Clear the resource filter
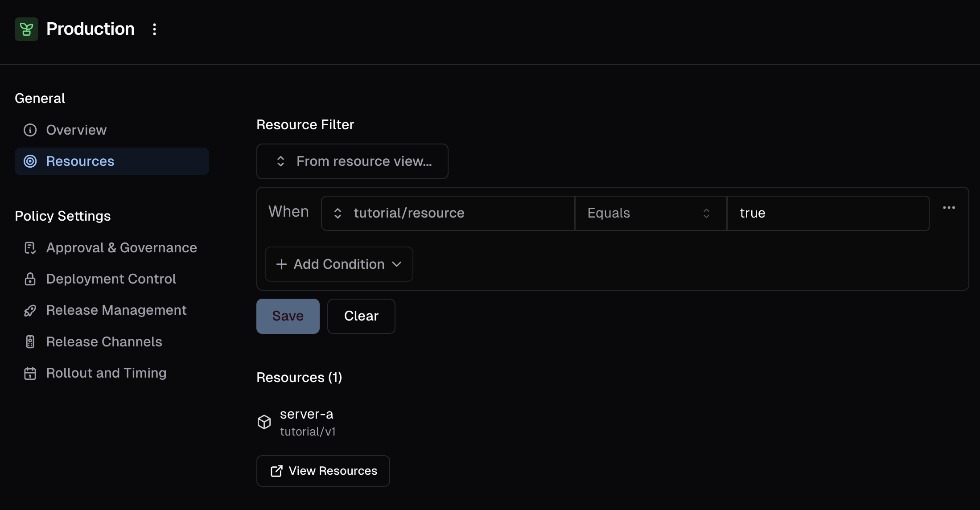Screen dimensions: 980x510 (x=361, y=316)
